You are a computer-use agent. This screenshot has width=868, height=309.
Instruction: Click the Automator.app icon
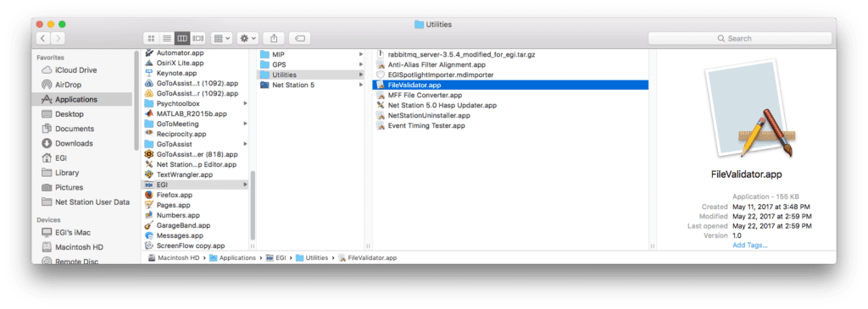click(149, 53)
